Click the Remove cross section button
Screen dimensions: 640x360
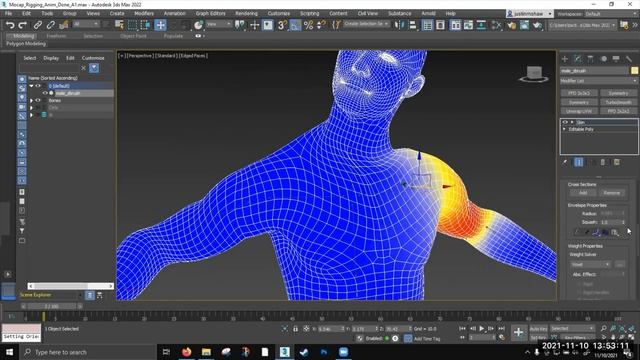(x=611, y=193)
